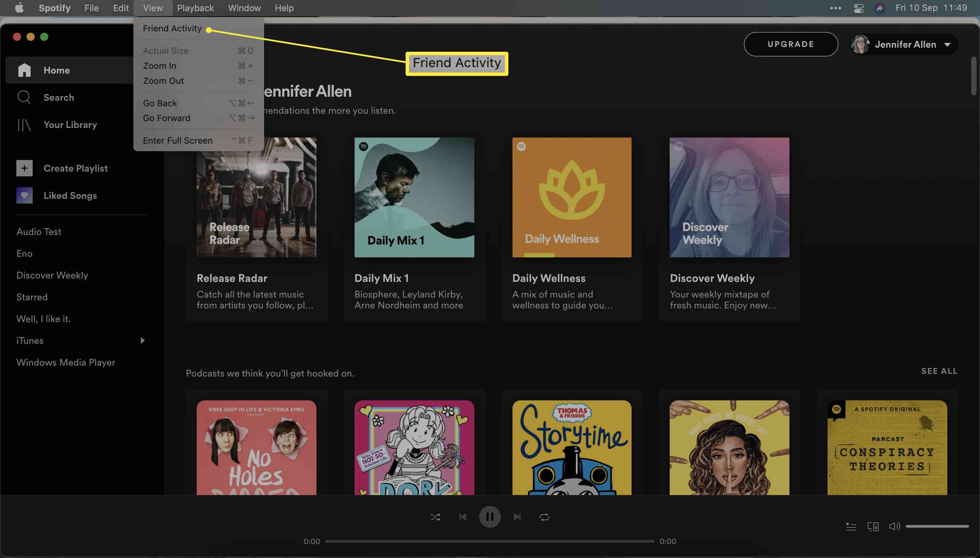Click the Jennifer Allen account dropdown
The width and height of the screenshot is (980, 558).
point(906,44)
